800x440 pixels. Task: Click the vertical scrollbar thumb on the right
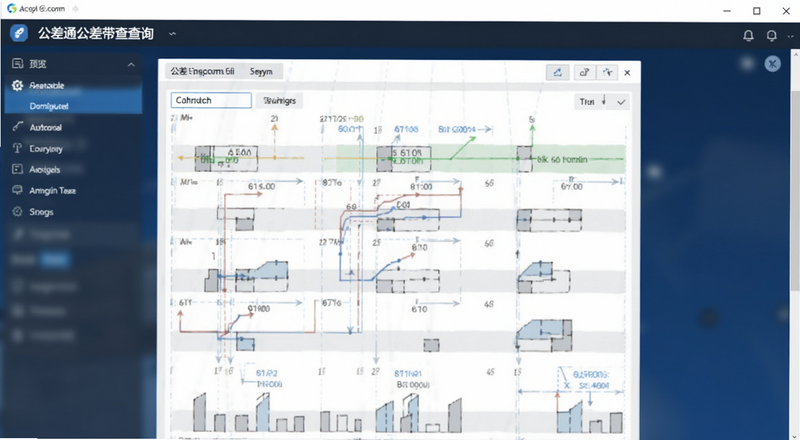[x=795, y=191]
